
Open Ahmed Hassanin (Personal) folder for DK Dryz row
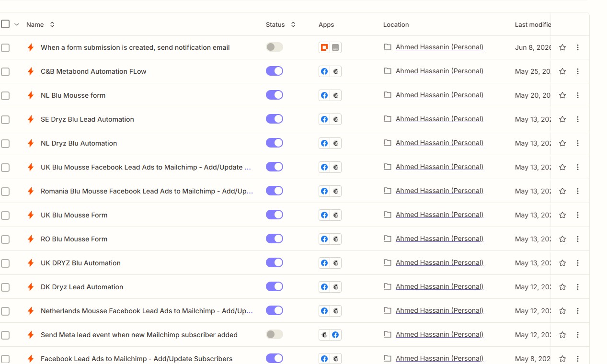point(439,286)
